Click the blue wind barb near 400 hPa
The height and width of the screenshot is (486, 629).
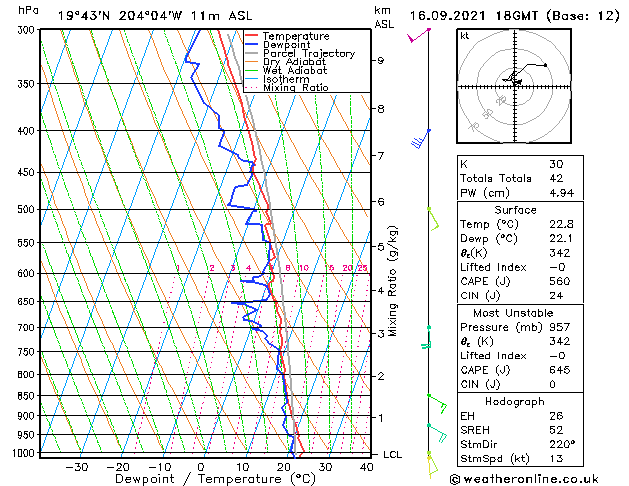click(420, 139)
